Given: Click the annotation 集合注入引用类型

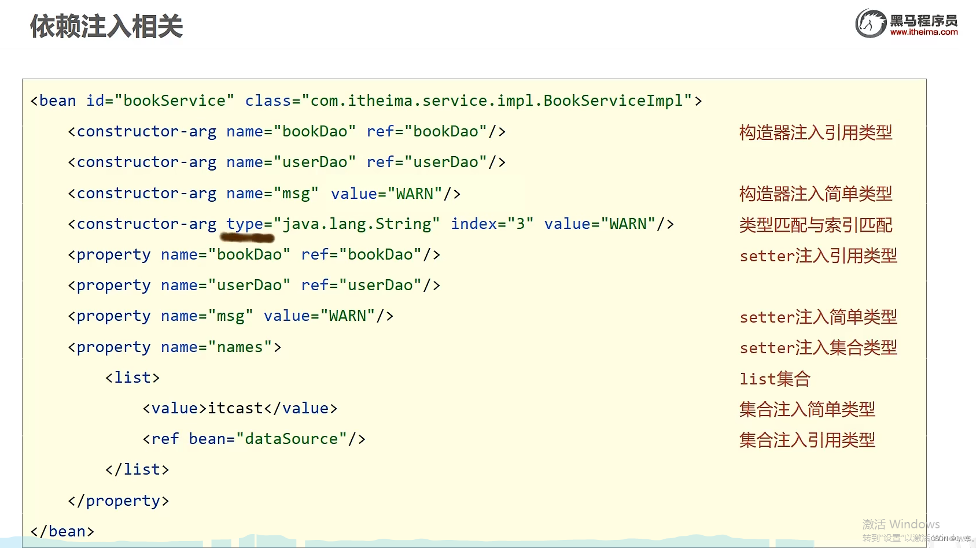Looking at the screenshot, I should (x=807, y=440).
